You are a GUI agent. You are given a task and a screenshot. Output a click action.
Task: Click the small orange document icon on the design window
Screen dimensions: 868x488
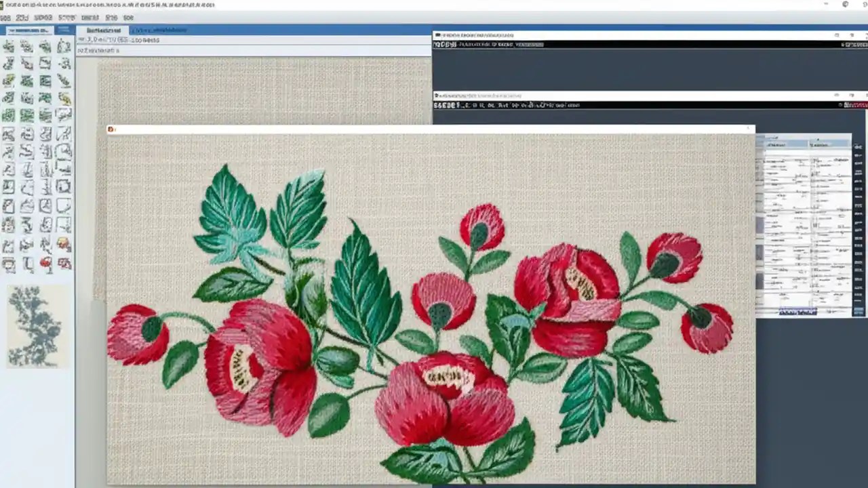[111, 129]
